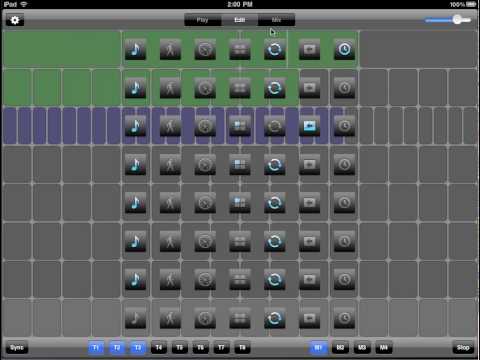
Task: Toggle the M1 button
Action: pos(318,348)
